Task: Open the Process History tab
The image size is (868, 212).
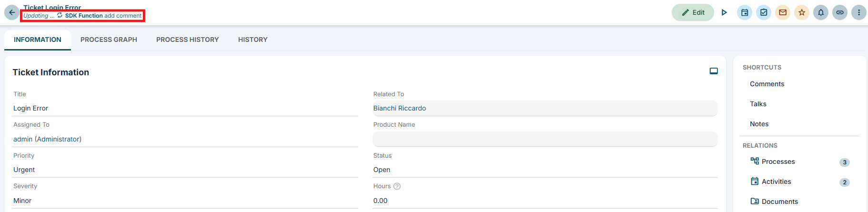Action: [188, 40]
